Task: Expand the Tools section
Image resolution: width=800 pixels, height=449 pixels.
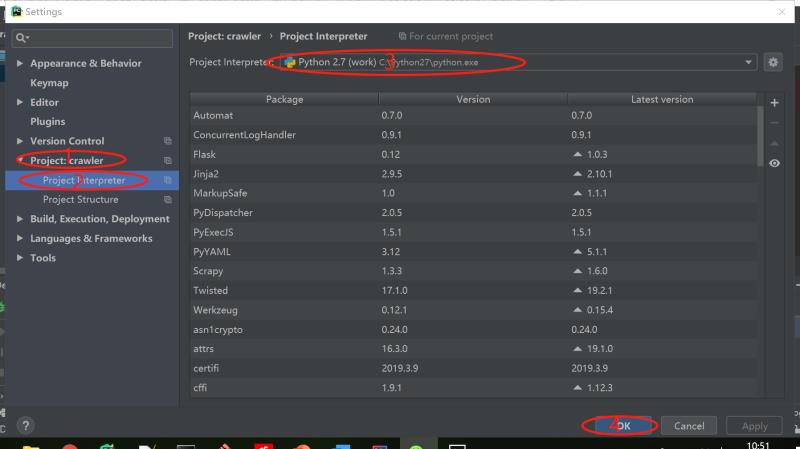Action: click(x=19, y=258)
